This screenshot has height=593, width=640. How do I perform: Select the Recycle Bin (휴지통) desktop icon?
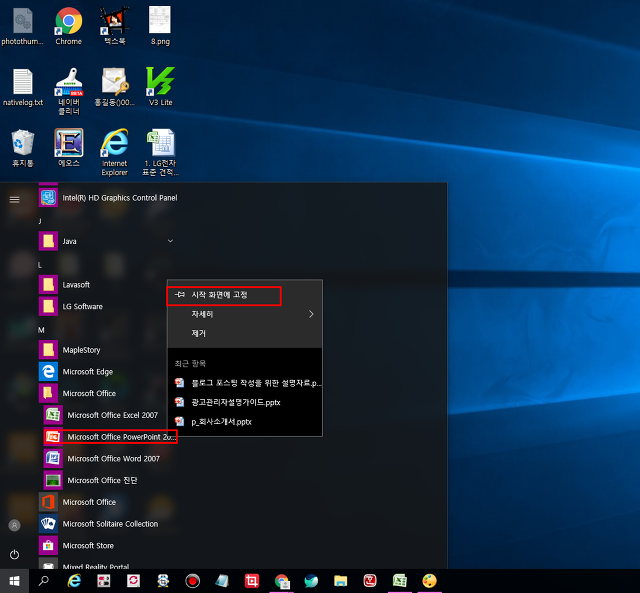click(22, 148)
